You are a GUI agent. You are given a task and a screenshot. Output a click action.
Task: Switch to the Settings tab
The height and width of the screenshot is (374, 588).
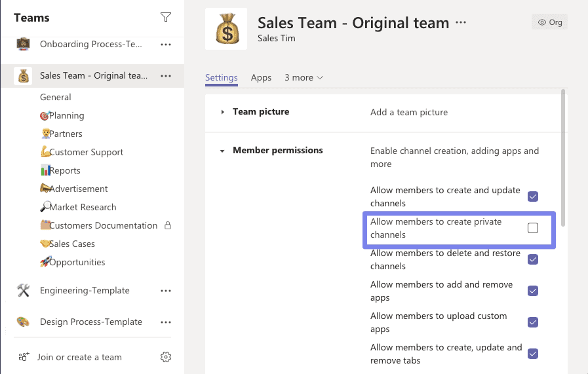point(222,77)
